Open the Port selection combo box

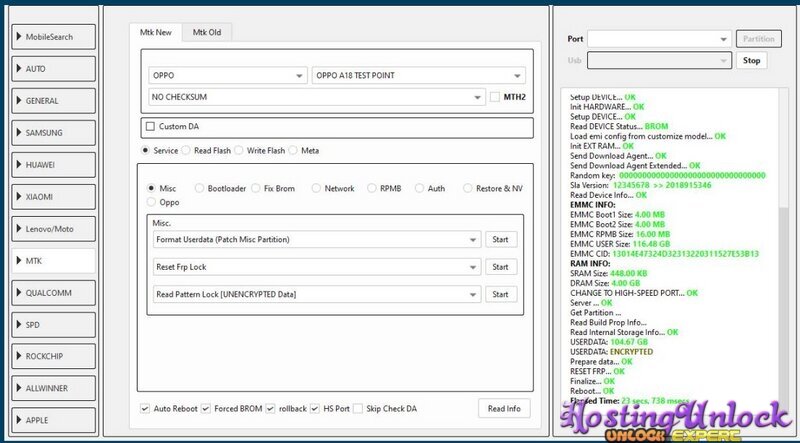coord(659,39)
